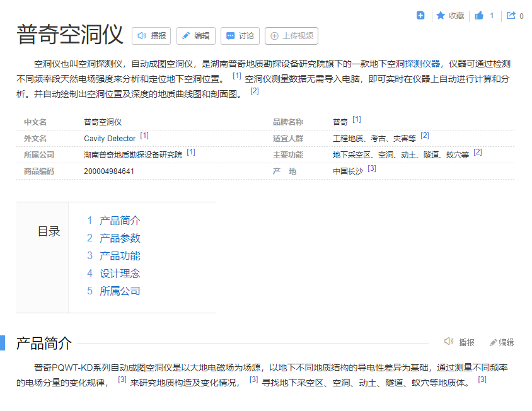The height and width of the screenshot is (411, 532).
Task: Click the thumbs-up like icon
Action: (x=479, y=15)
